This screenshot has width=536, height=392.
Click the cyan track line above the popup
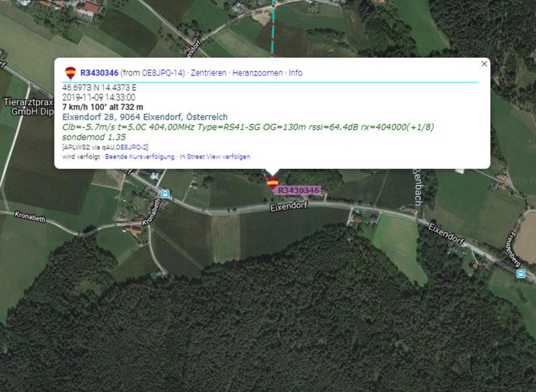click(x=273, y=27)
